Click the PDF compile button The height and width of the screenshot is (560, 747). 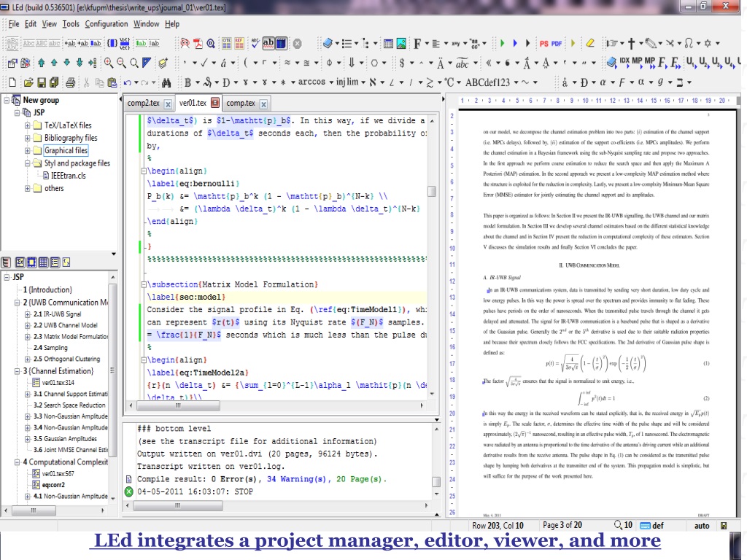point(557,44)
